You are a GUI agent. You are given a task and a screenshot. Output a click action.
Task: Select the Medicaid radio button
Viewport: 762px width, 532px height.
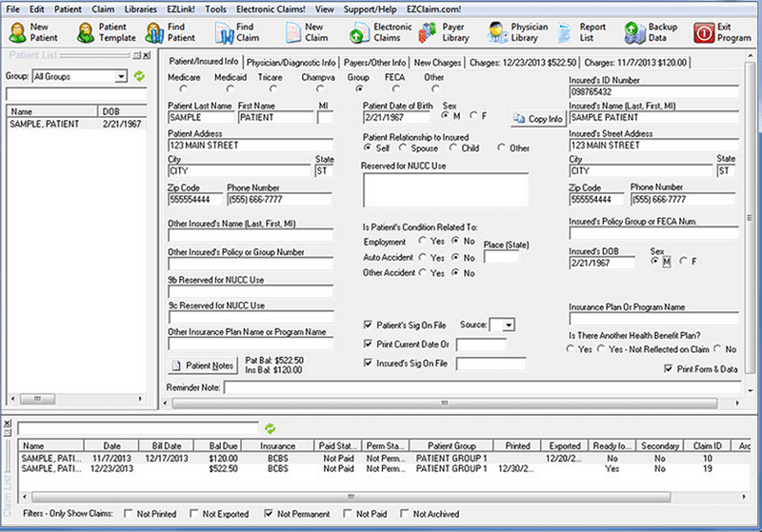pyautogui.click(x=230, y=89)
